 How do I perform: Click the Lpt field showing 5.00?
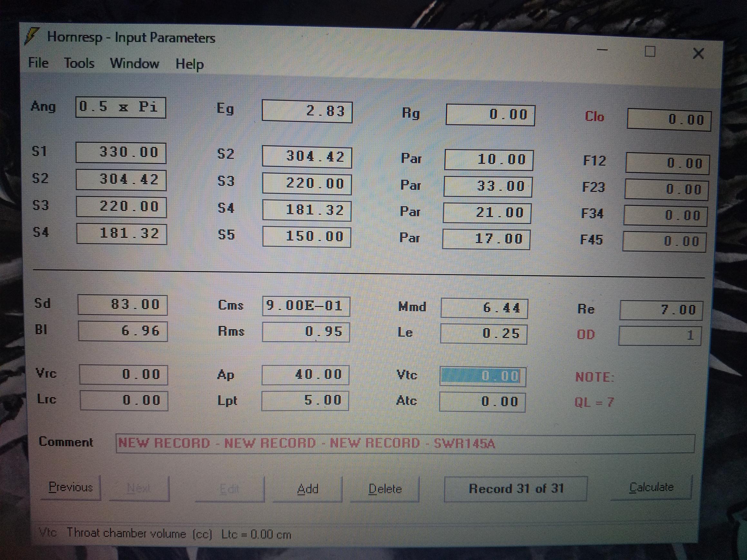point(305,401)
